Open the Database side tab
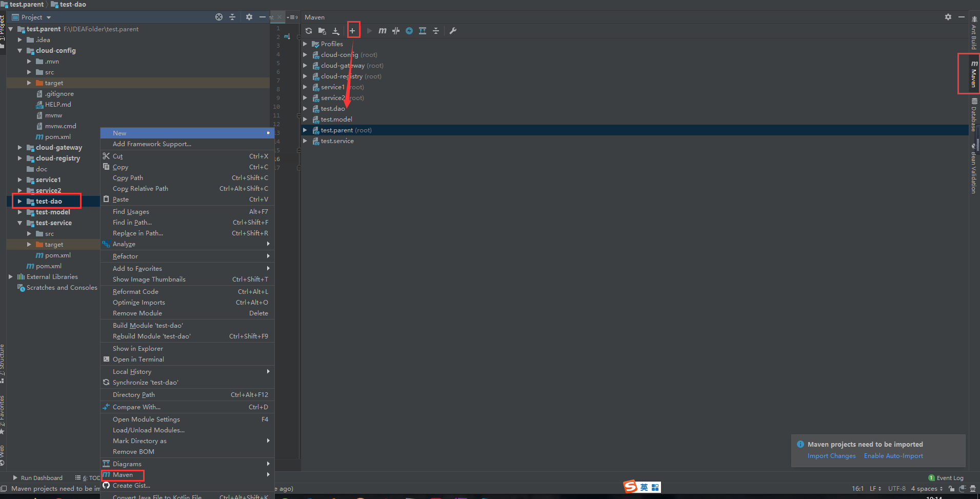980x499 pixels. pos(973,115)
